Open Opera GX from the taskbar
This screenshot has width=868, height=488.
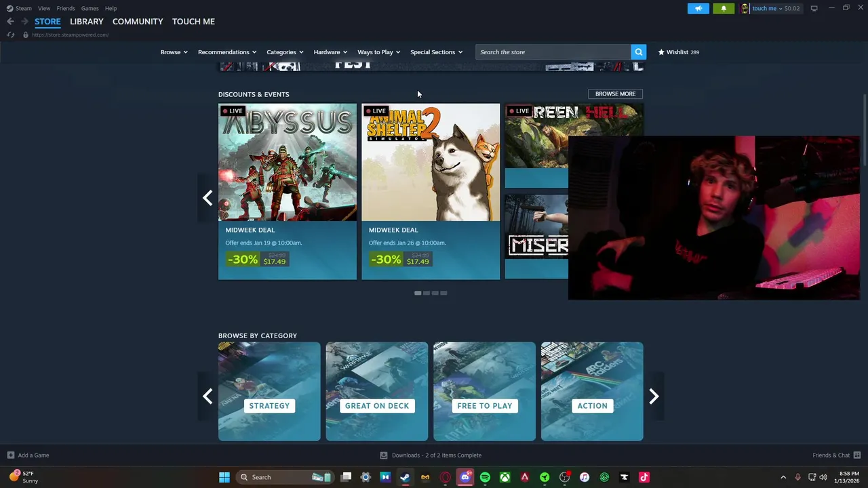(445, 477)
